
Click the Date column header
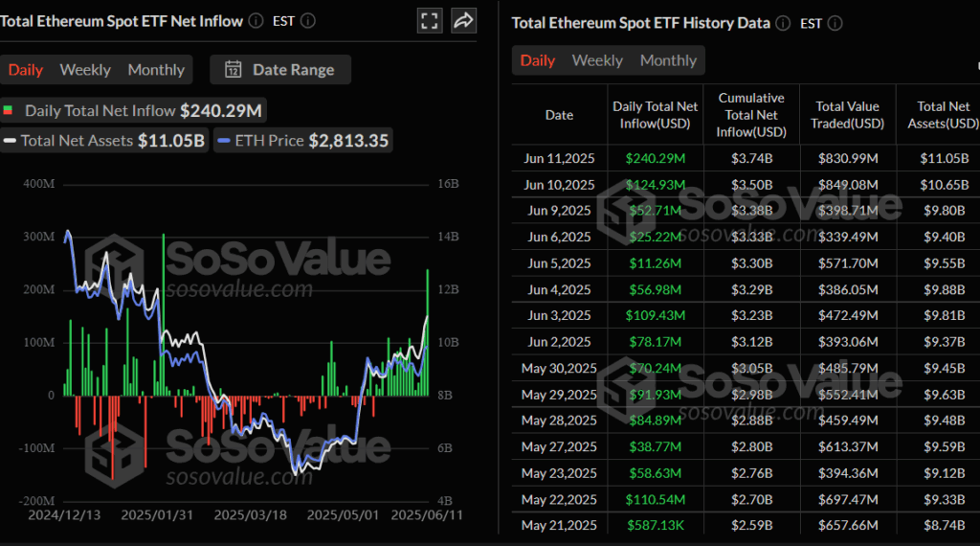(559, 115)
